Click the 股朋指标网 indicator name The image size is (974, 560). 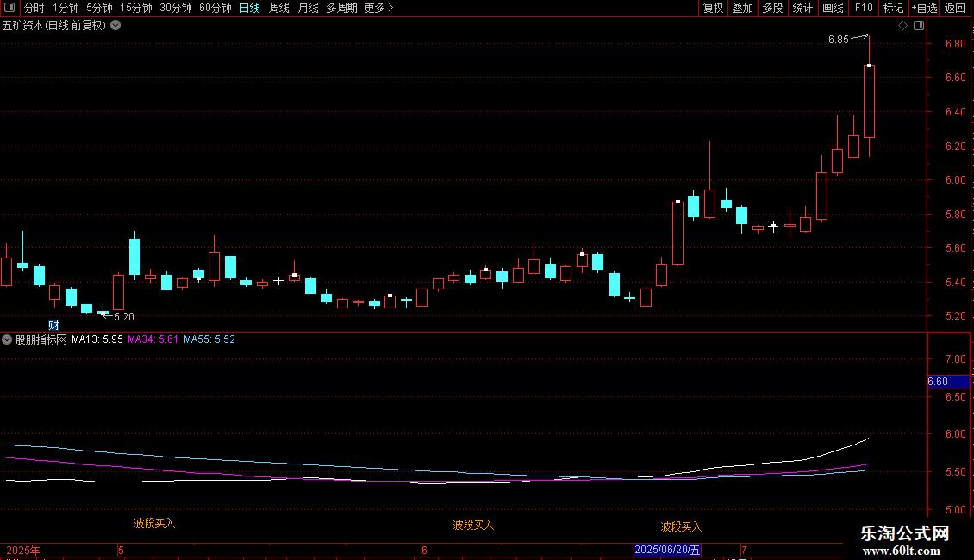(x=41, y=339)
